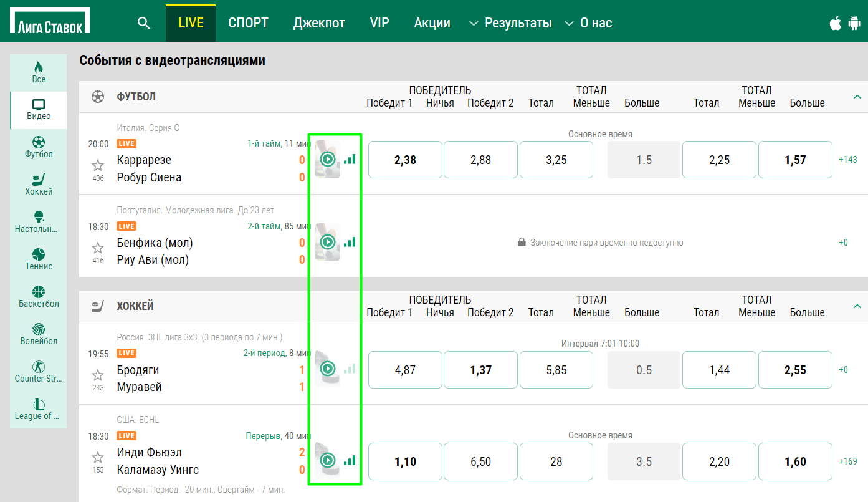The image size is (868, 502).
Task: Bet on Муравей... draw odds 1,37
Action: click(x=481, y=370)
